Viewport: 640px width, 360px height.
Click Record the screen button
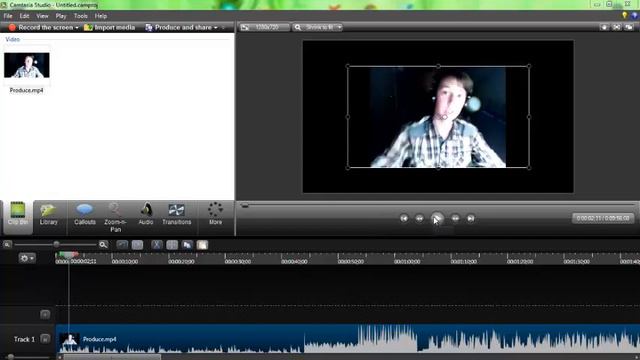[x=41, y=27]
